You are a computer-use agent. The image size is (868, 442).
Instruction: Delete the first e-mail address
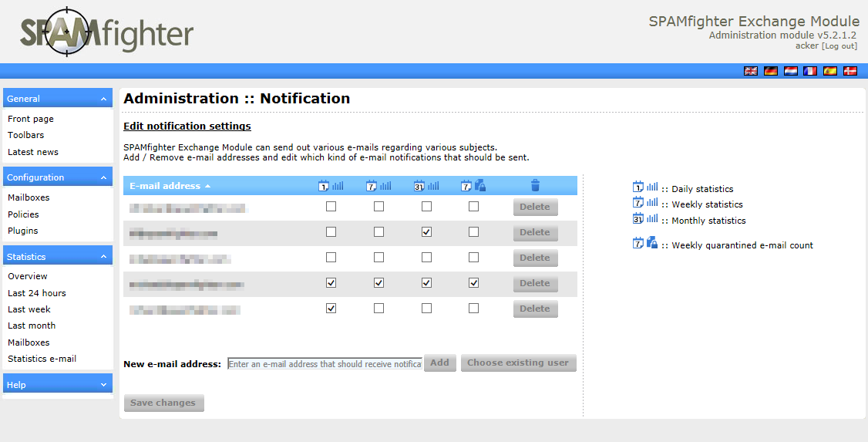pos(535,208)
